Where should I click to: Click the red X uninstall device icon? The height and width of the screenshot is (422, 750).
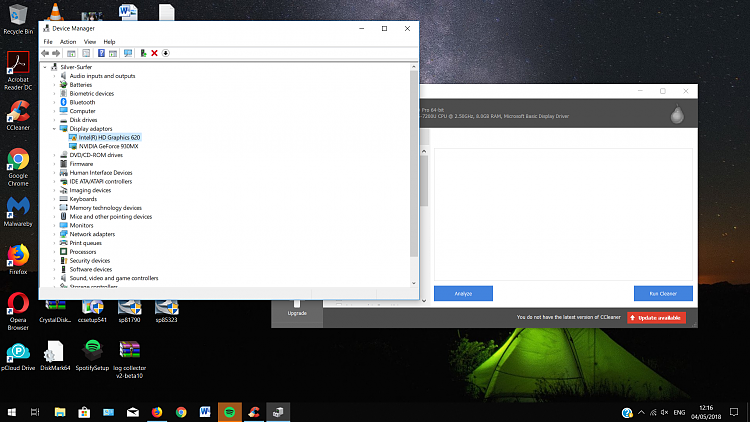(x=154, y=53)
